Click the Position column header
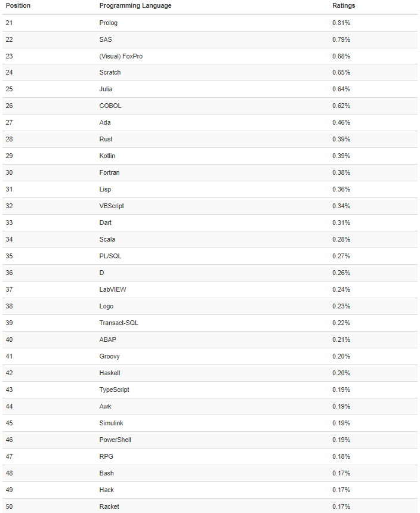 coord(18,5)
